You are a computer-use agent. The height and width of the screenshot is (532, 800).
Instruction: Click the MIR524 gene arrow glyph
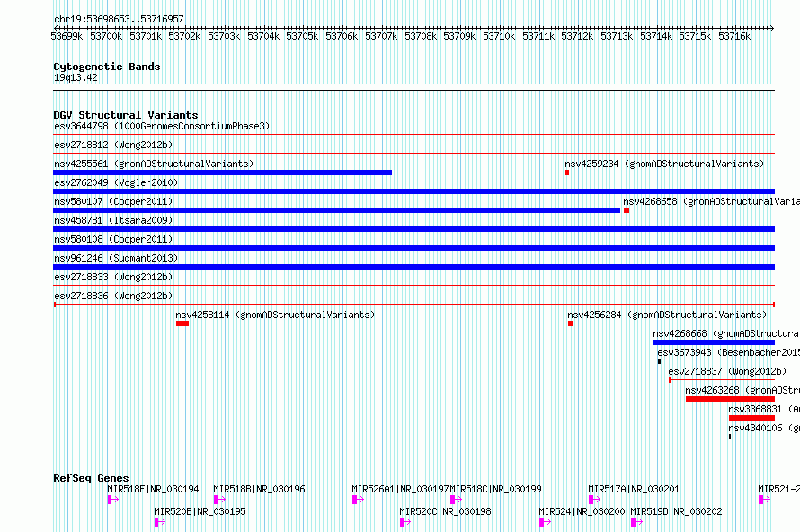[545, 522]
